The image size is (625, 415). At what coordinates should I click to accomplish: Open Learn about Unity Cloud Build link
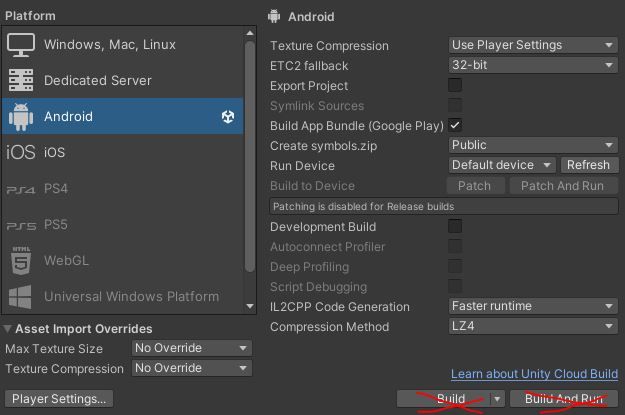tap(535, 374)
